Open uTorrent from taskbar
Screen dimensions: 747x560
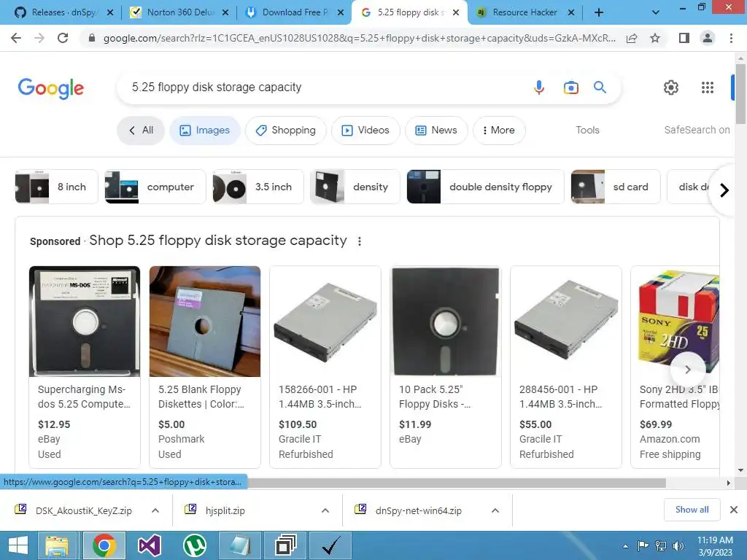pyautogui.click(x=195, y=545)
